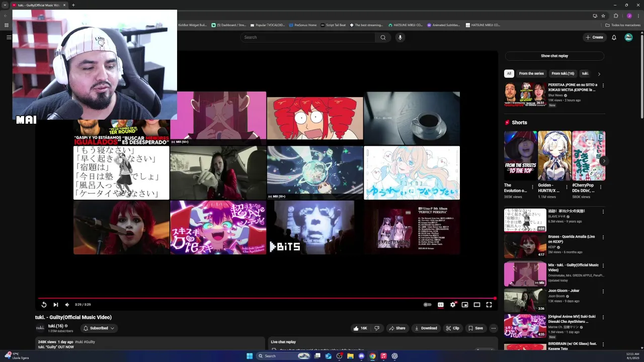Screen dimensions: 644x362
Task: Open player settings gear
Action: click(453, 305)
